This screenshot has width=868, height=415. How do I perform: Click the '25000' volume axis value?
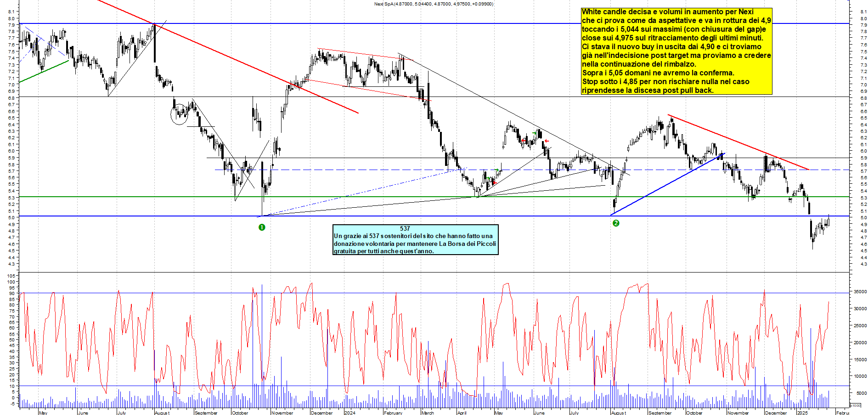860,326
